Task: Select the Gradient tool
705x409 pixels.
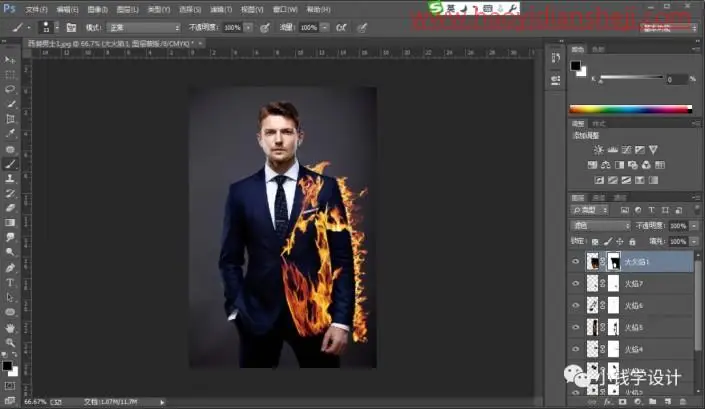Action: [10, 223]
